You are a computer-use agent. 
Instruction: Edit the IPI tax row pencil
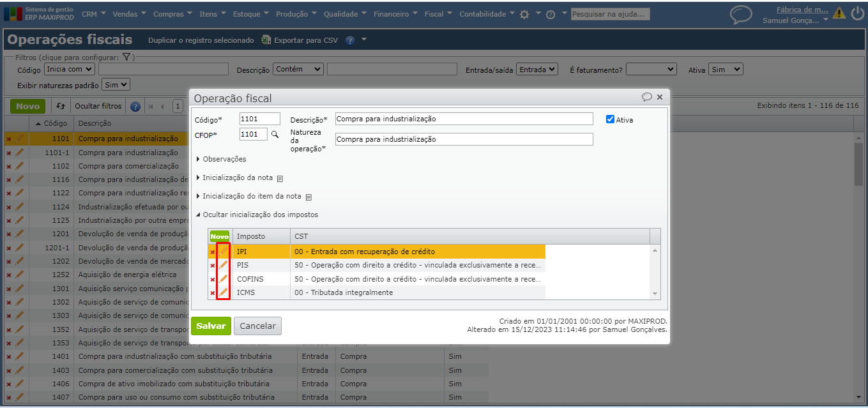pyautogui.click(x=223, y=252)
